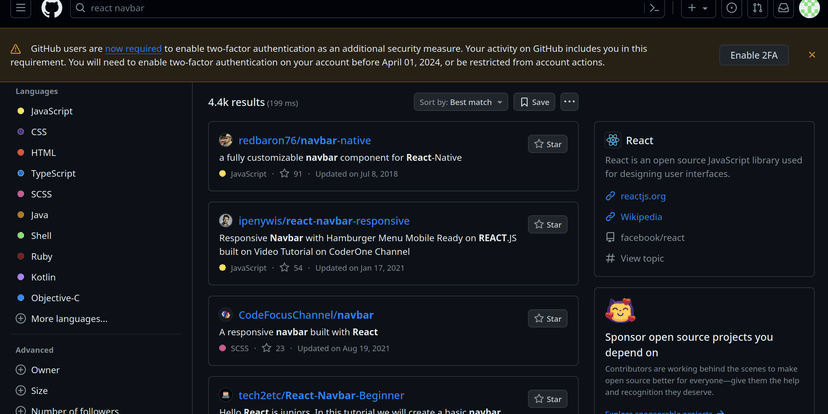This screenshot has height=414, width=828.
Task: Open the three-dot options menu beside Save
Action: click(569, 102)
